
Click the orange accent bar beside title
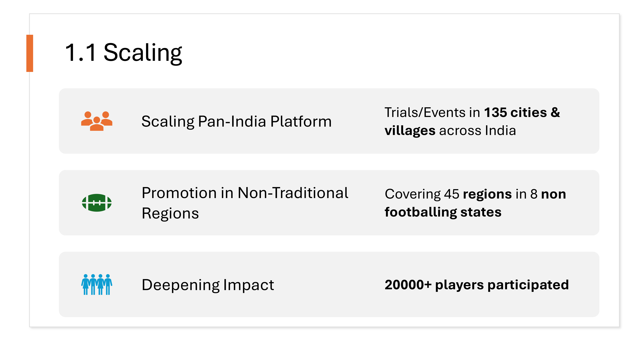(30, 53)
